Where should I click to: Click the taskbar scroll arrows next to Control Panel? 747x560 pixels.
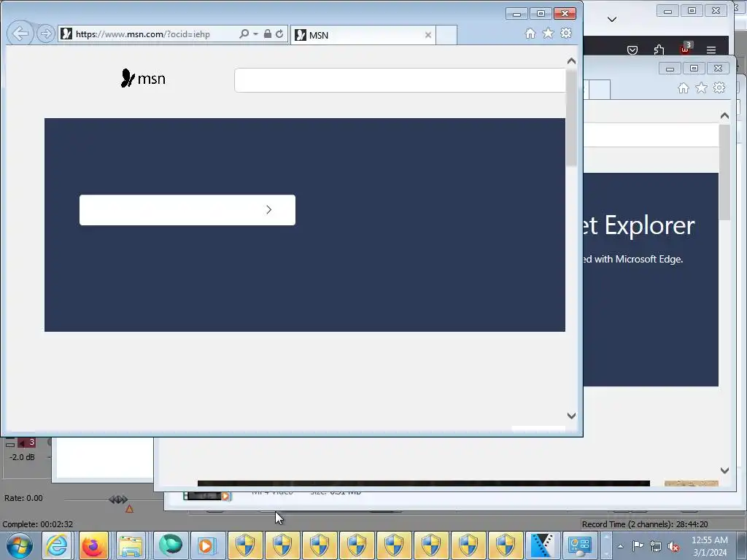click(606, 545)
